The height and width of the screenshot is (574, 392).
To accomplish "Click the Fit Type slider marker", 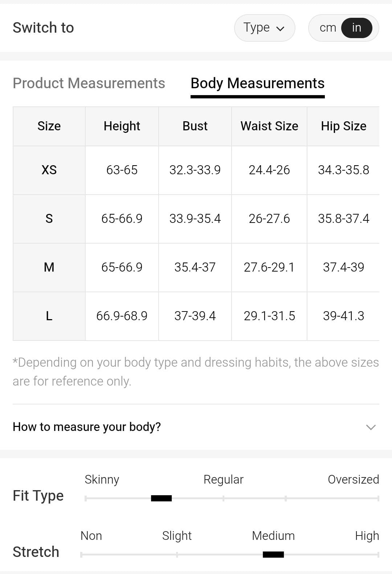I will [161, 498].
